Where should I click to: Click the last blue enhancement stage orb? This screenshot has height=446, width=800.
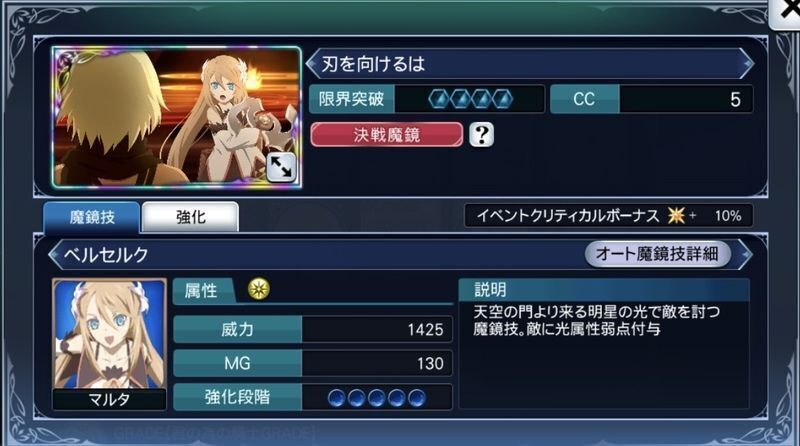tap(416, 398)
